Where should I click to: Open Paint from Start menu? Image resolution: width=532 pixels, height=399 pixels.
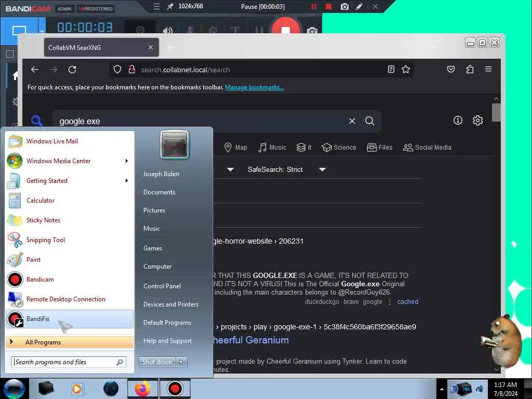click(70, 260)
